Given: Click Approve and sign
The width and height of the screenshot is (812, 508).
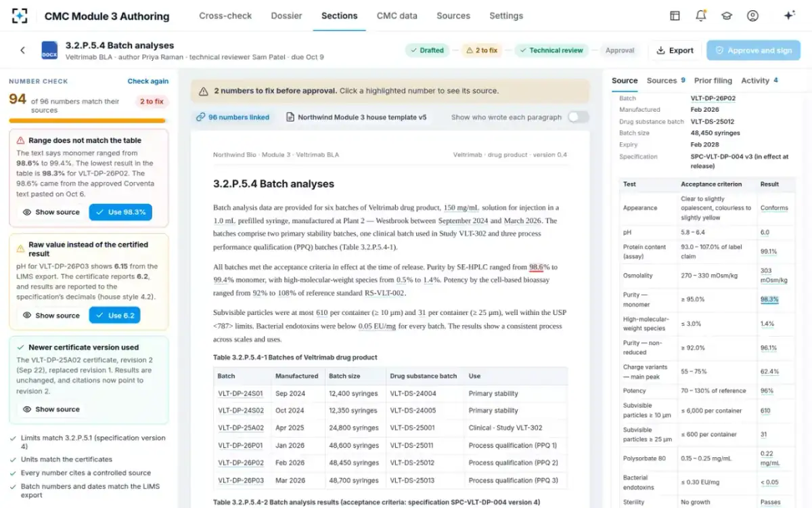Looking at the screenshot, I should (x=753, y=50).
